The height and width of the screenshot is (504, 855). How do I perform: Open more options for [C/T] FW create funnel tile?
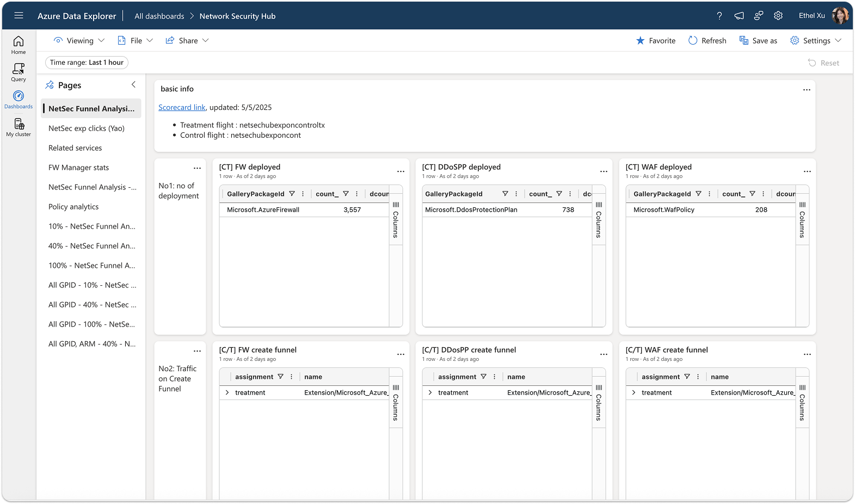[x=401, y=354]
